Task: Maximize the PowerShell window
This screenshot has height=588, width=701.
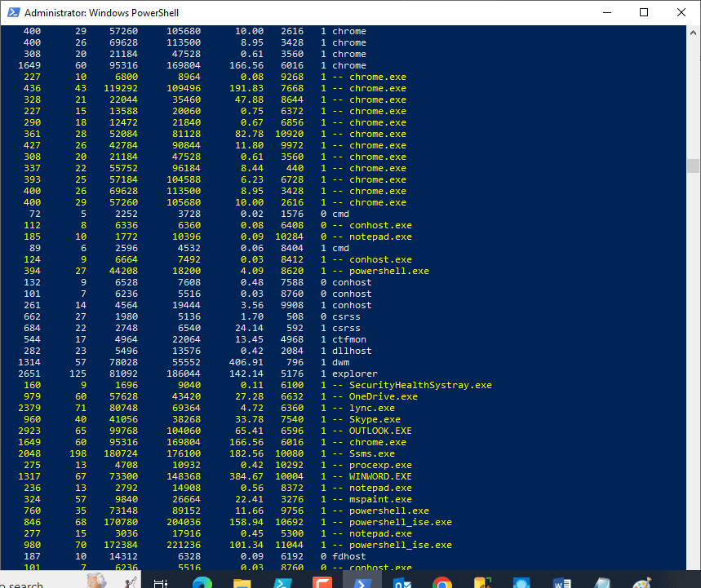Action: pyautogui.click(x=644, y=12)
